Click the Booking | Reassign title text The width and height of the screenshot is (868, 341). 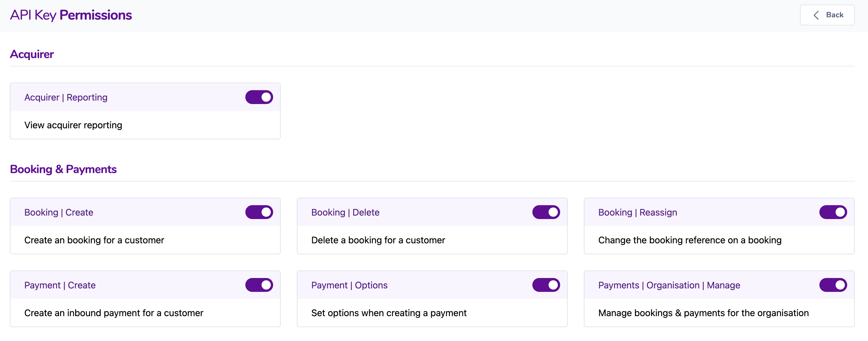click(x=637, y=212)
